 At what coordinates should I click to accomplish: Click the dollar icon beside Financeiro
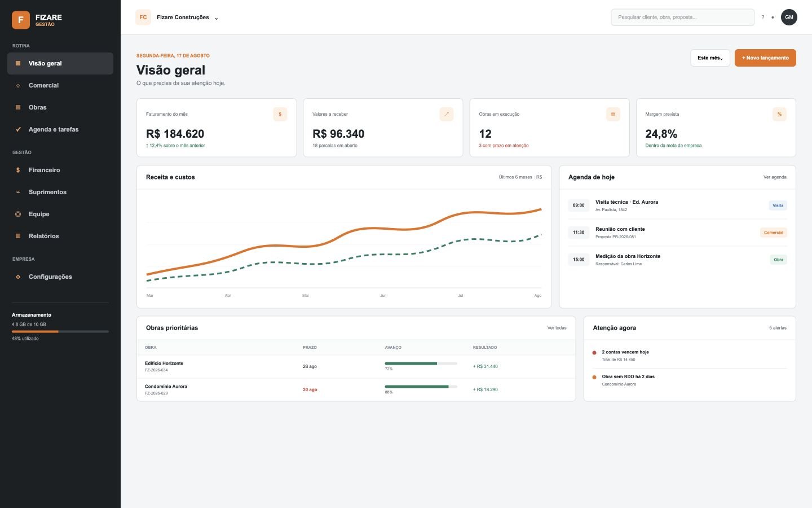coord(18,170)
